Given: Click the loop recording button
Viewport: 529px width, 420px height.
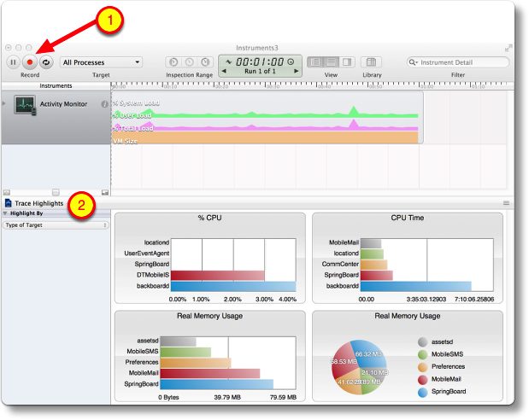Looking at the screenshot, I should point(46,62).
